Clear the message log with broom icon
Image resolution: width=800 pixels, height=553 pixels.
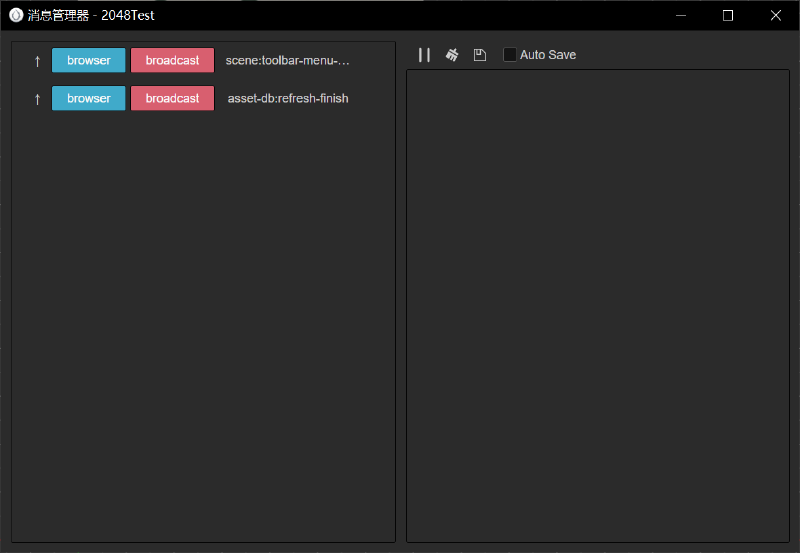tap(452, 55)
